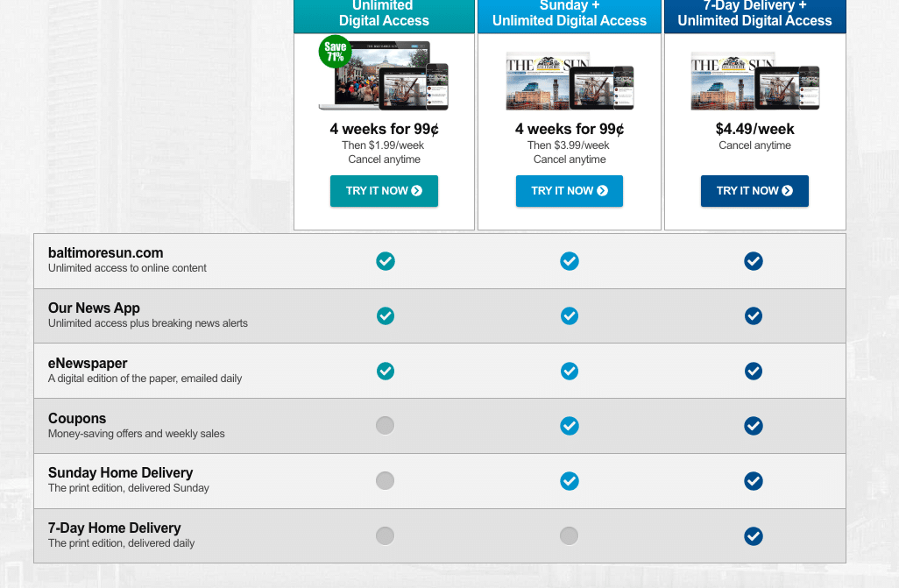This screenshot has width=899, height=588.
Task: Click TRY IT NOW for Sunday + Digital plan
Action: (x=570, y=191)
